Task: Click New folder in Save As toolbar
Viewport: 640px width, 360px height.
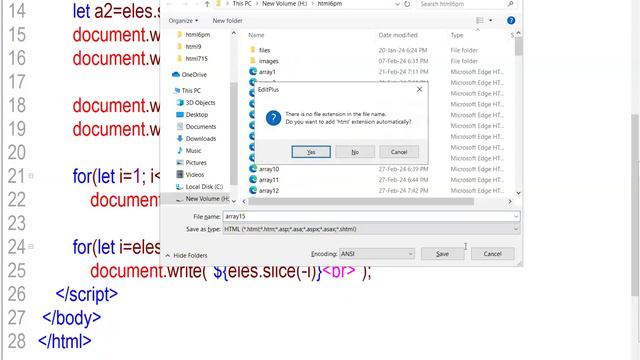Action: [227, 20]
